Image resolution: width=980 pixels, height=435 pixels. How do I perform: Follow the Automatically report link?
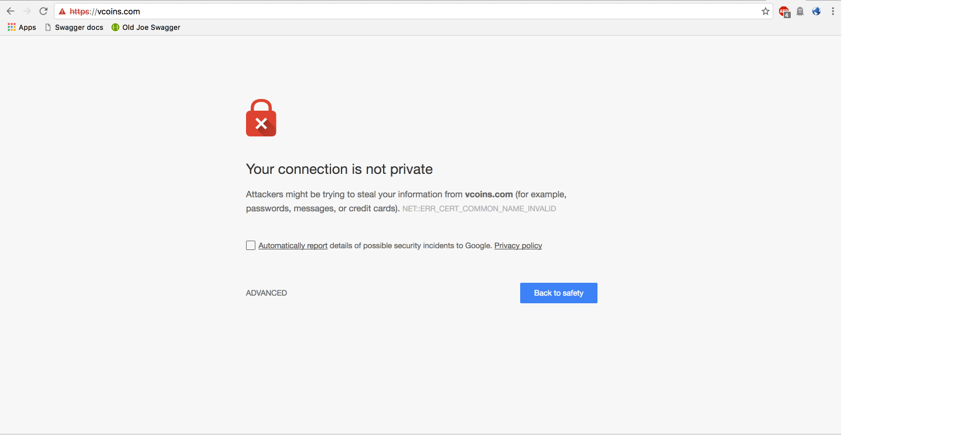pyautogui.click(x=293, y=245)
